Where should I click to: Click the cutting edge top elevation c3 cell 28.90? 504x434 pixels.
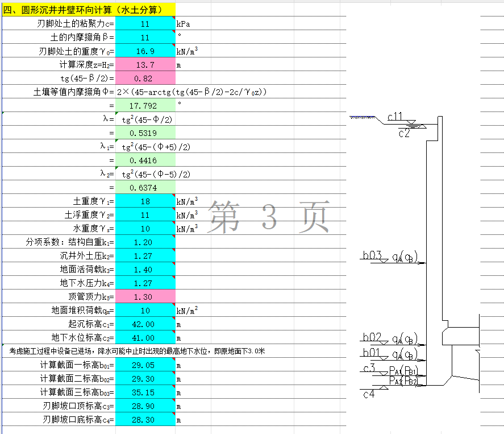(145, 406)
